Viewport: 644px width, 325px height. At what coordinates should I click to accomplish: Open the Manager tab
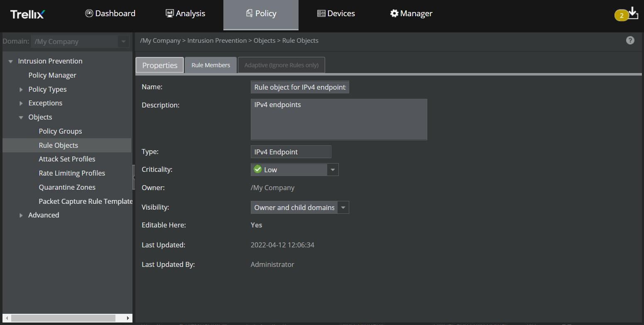pyautogui.click(x=411, y=13)
